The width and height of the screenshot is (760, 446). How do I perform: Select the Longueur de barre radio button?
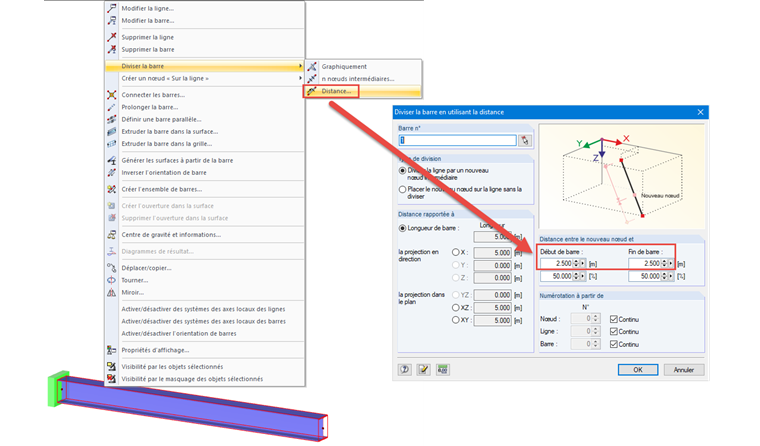[x=402, y=228]
